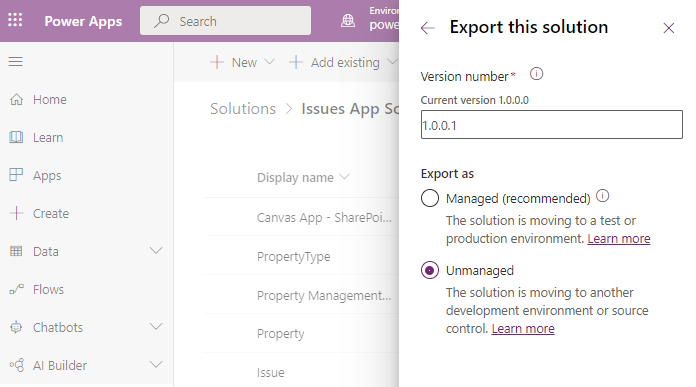The image size is (696, 387).
Task: Click the Managed info icon
Action: pyautogui.click(x=602, y=195)
